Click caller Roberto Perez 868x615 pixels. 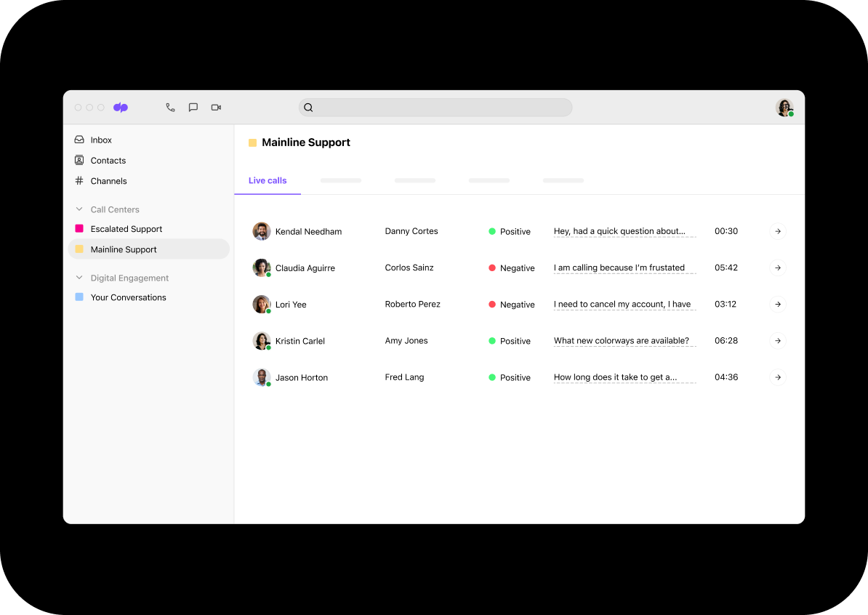click(412, 305)
